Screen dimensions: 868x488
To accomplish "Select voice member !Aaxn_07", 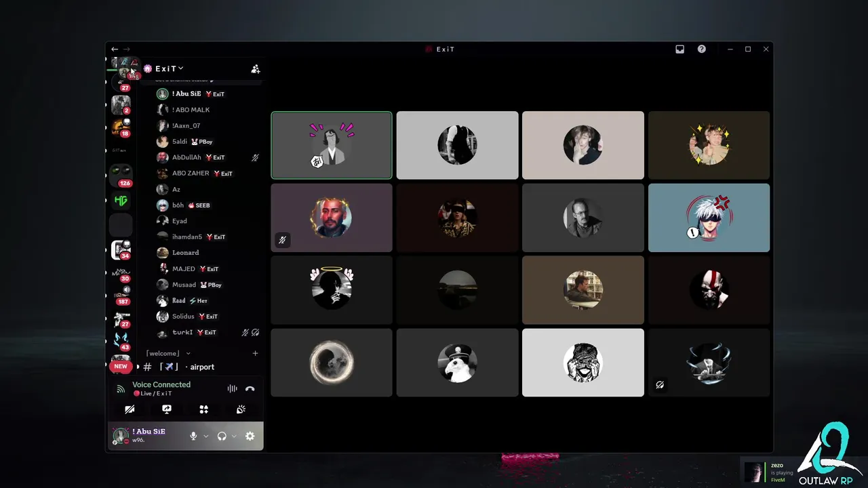I will pos(208,125).
